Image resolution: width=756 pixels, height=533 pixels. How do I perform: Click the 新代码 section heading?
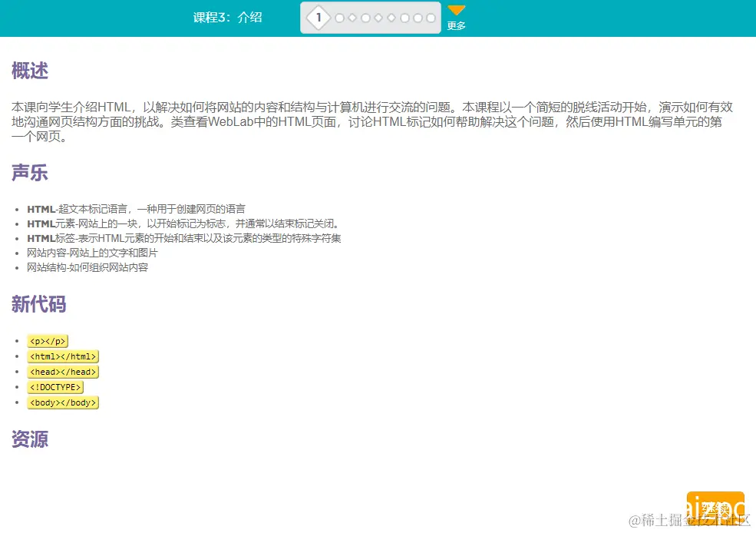tap(38, 304)
